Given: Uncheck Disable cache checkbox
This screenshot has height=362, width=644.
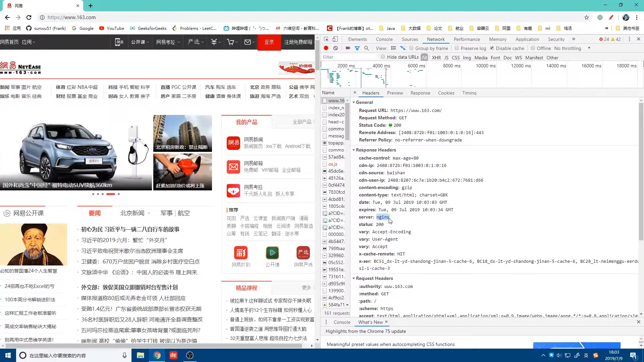Looking at the screenshot, I should [492, 48].
